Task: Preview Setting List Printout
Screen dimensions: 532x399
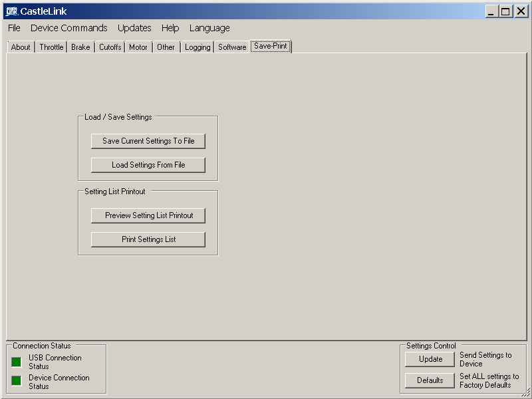Action: click(x=148, y=215)
